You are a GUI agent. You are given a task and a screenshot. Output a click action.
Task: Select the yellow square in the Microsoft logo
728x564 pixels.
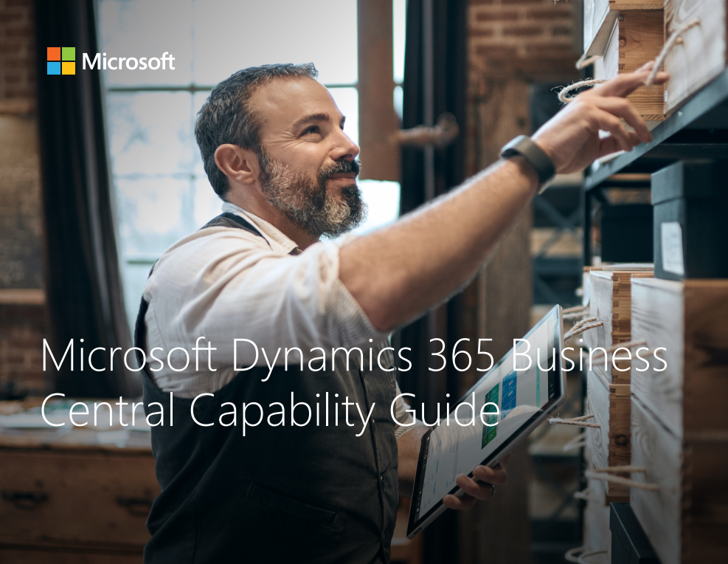pos(68,68)
